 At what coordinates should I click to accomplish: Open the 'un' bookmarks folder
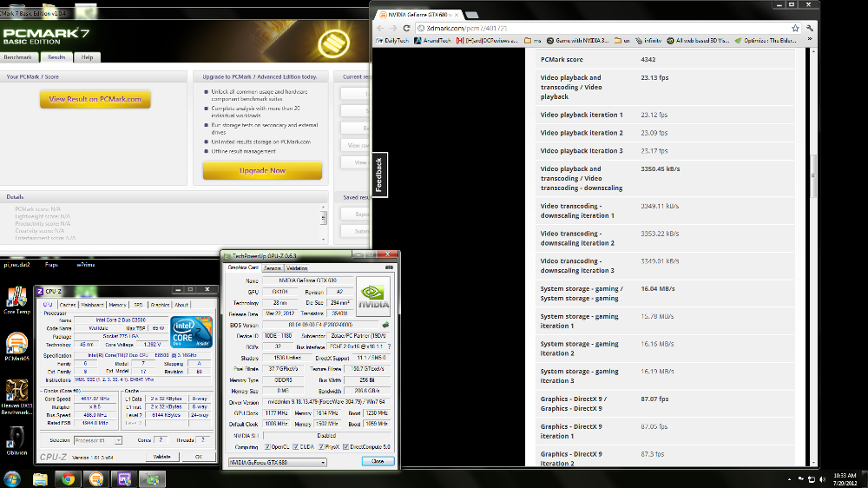[x=622, y=41]
